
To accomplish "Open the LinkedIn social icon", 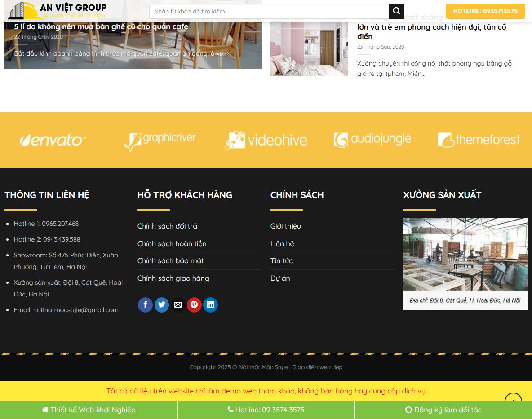I will pyautogui.click(x=210, y=305).
